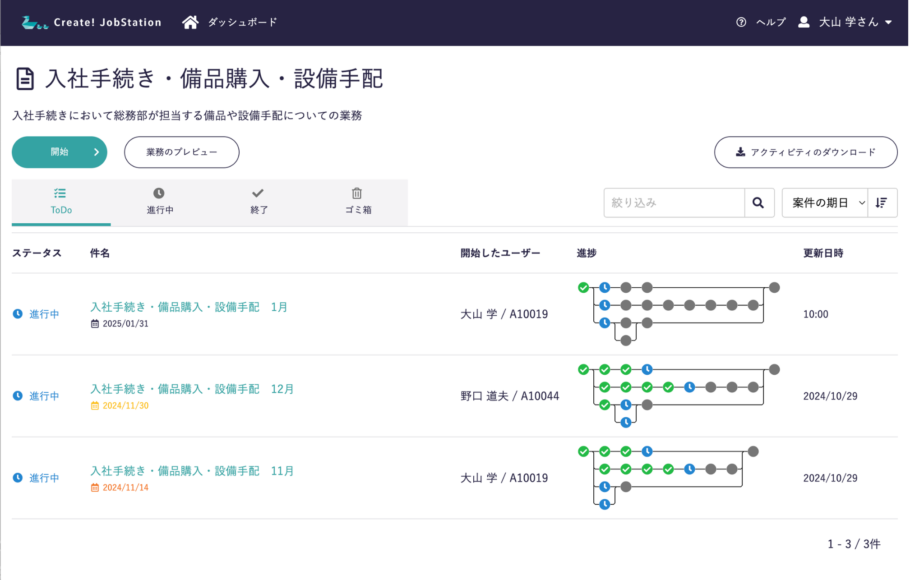
Task: Switch to the 進行中 tab
Action: 160,202
